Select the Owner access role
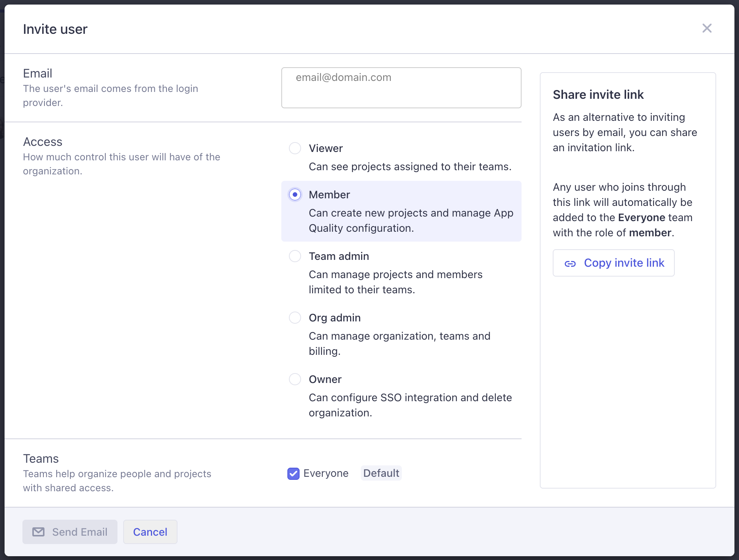Viewport: 739px width, 560px height. click(295, 379)
